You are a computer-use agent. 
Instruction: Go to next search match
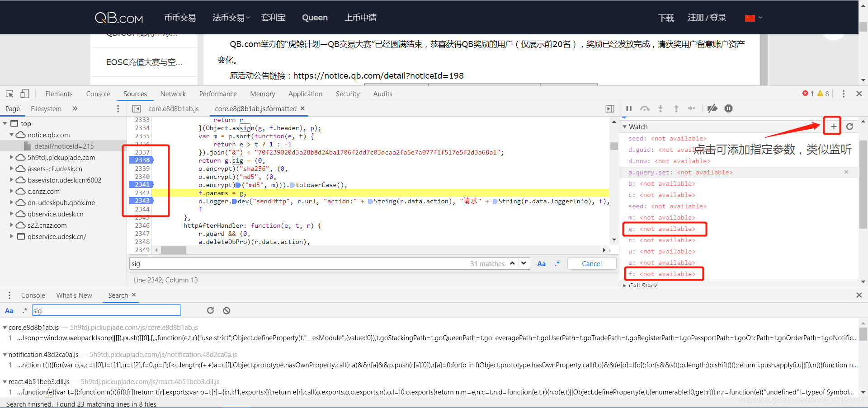click(x=524, y=263)
